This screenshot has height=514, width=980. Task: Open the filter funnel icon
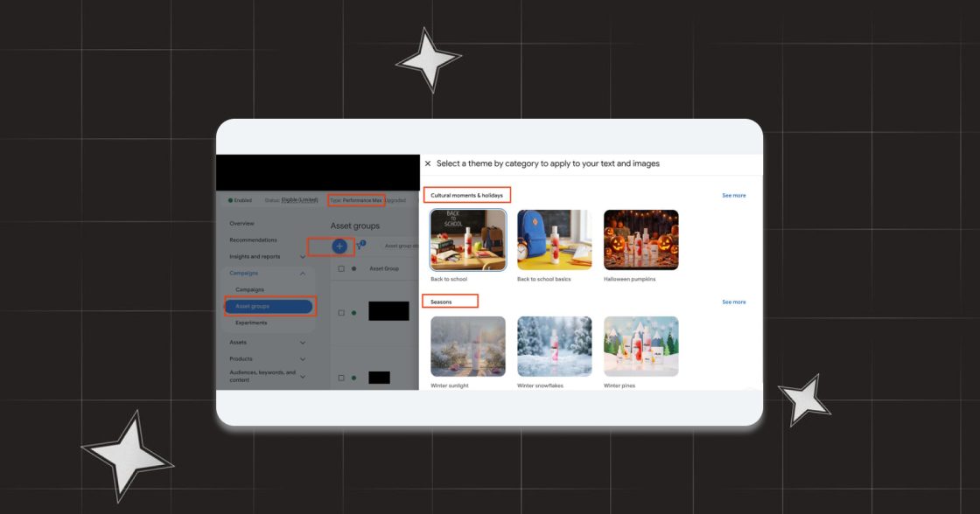coord(360,246)
